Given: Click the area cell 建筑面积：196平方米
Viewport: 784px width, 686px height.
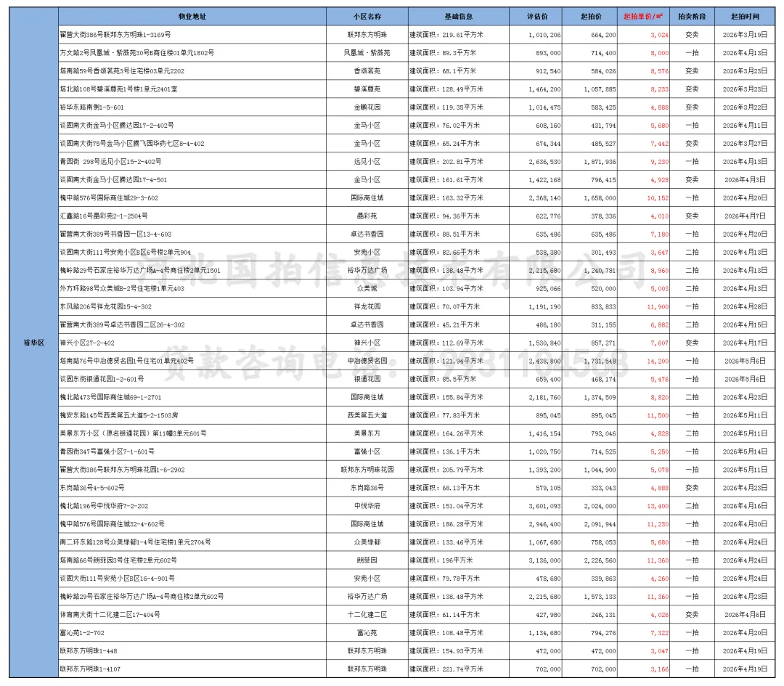Looking at the screenshot, I should click(x=459, y=560).
